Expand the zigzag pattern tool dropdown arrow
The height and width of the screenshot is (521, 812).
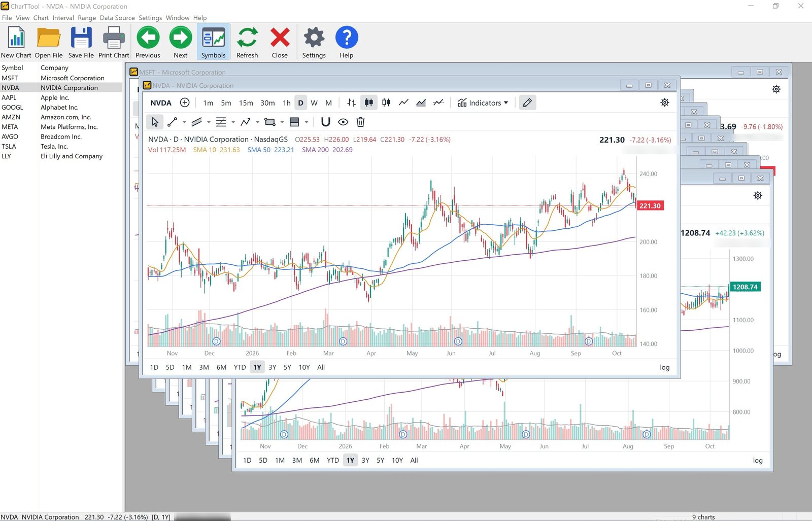pyautogui.click(x=257, y=122)
